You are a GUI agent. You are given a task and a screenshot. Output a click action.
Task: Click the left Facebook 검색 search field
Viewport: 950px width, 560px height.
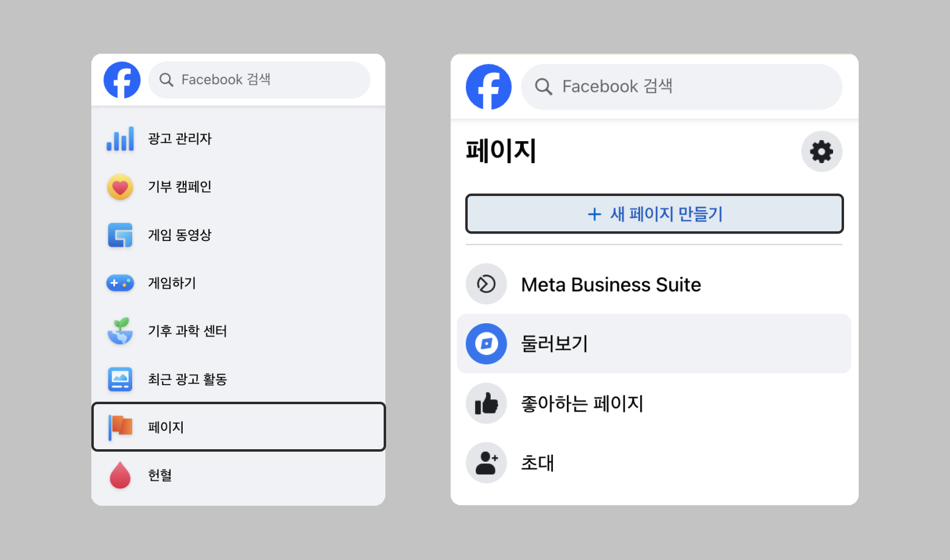[259, 80]
